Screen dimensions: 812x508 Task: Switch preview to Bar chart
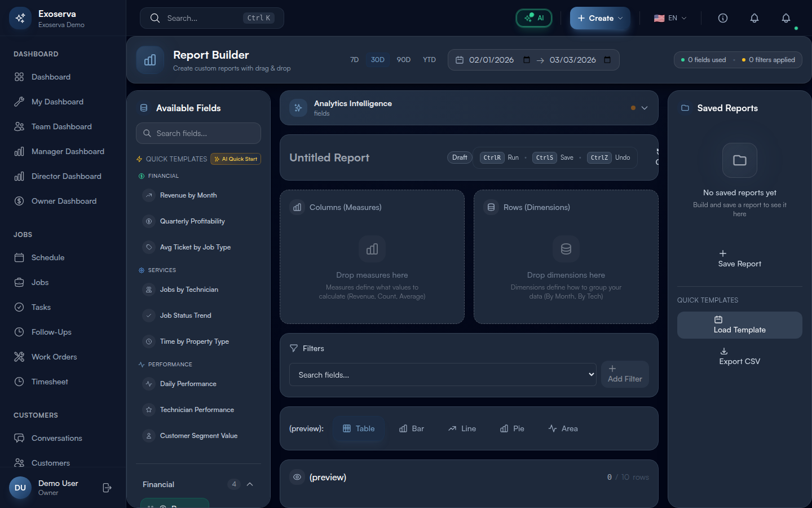411,428
